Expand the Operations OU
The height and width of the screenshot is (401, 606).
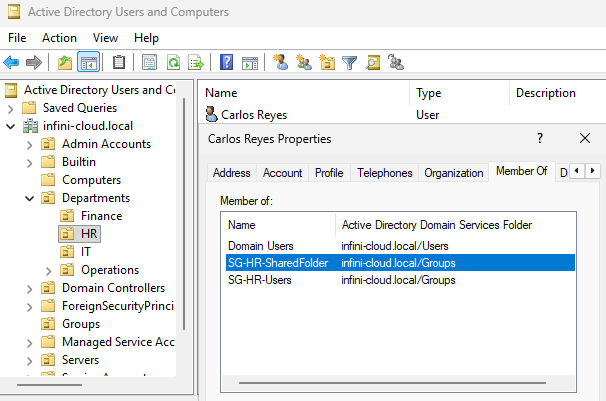(49, 271)
